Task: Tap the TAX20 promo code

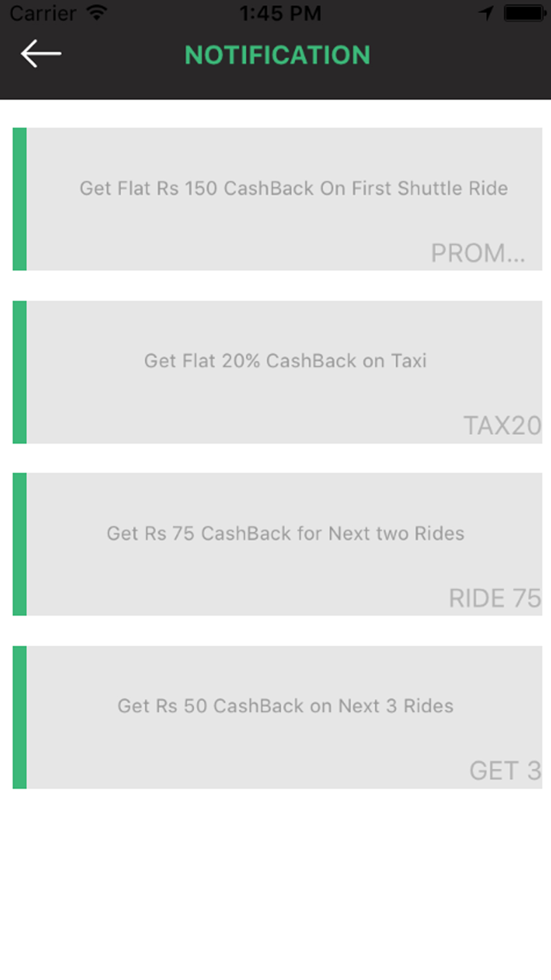Action: tap(503, 426)
